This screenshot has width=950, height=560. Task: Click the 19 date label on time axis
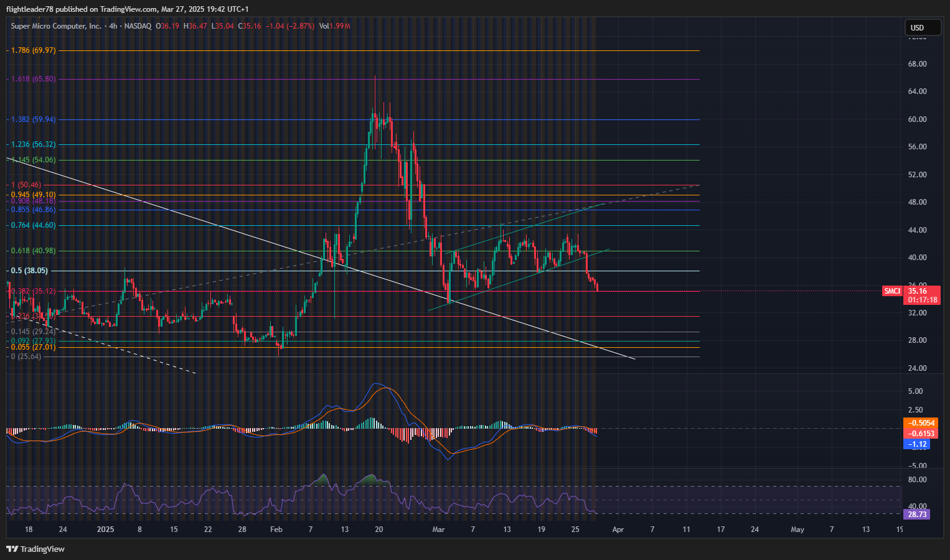click(x=542, y=530)
